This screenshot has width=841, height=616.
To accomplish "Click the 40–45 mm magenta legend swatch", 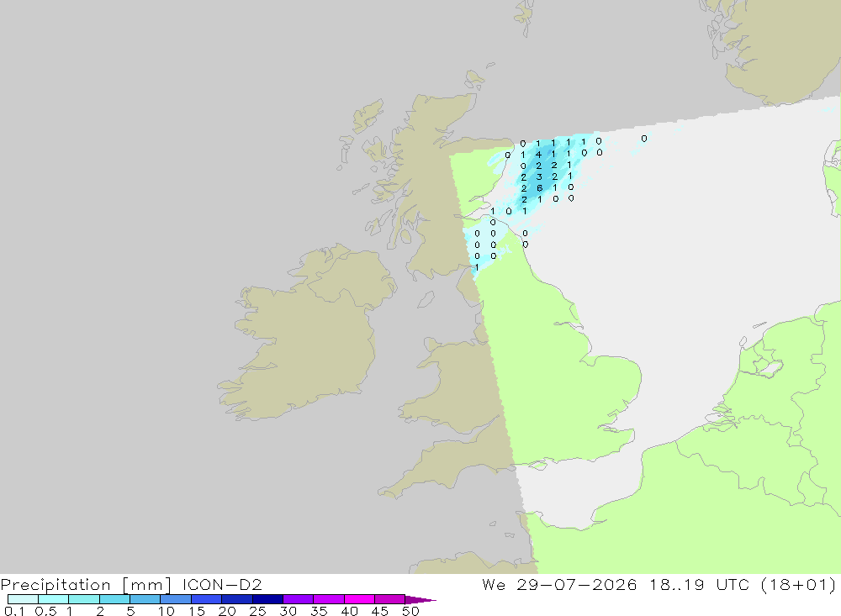I will coord(359,599).
